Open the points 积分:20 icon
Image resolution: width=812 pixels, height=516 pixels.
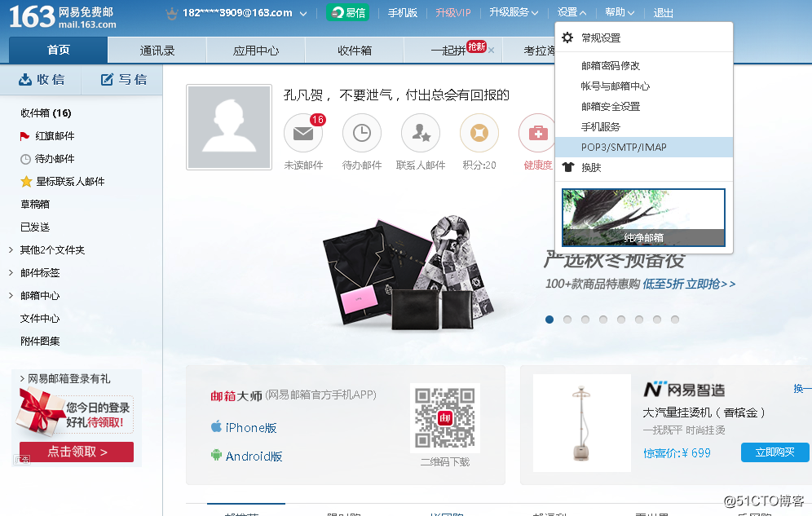pyautogui.click(x=479, y=134)
